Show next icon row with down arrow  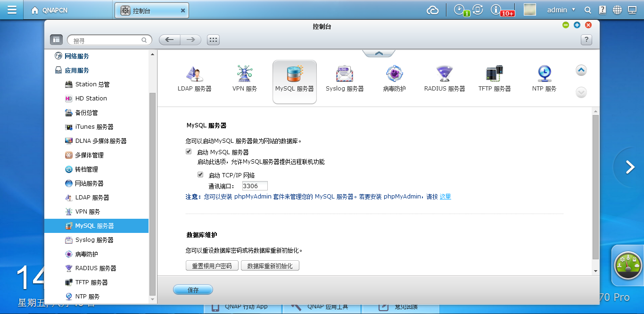581,92
